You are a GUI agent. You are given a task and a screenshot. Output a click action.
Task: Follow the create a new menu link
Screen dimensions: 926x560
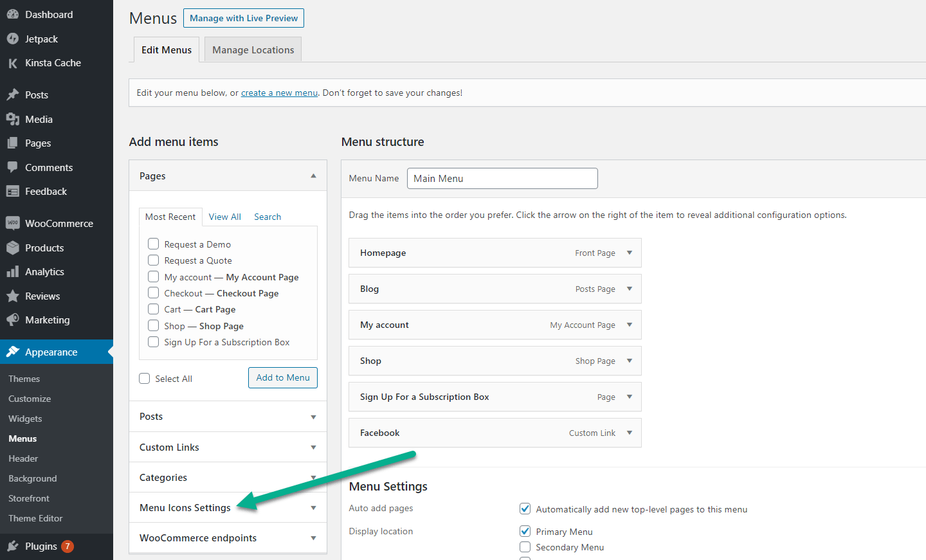coord(279,93)
